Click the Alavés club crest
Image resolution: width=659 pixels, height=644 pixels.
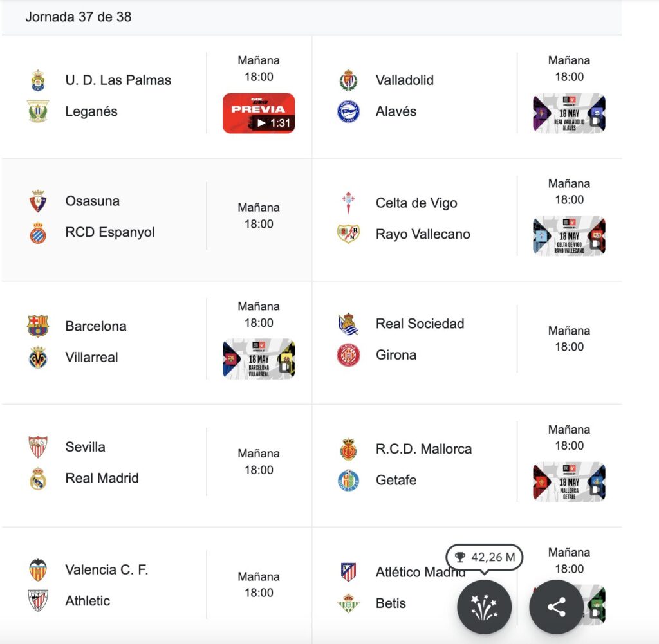(x=348, y=111)
